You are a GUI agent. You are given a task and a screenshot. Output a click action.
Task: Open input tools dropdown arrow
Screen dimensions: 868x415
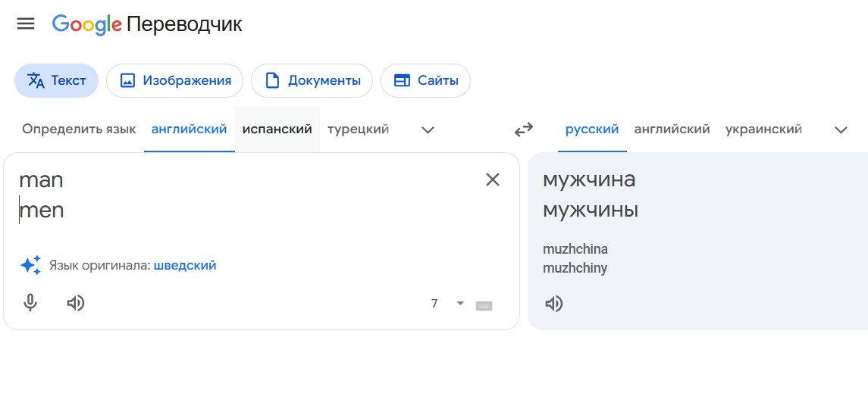coord(460,303)
